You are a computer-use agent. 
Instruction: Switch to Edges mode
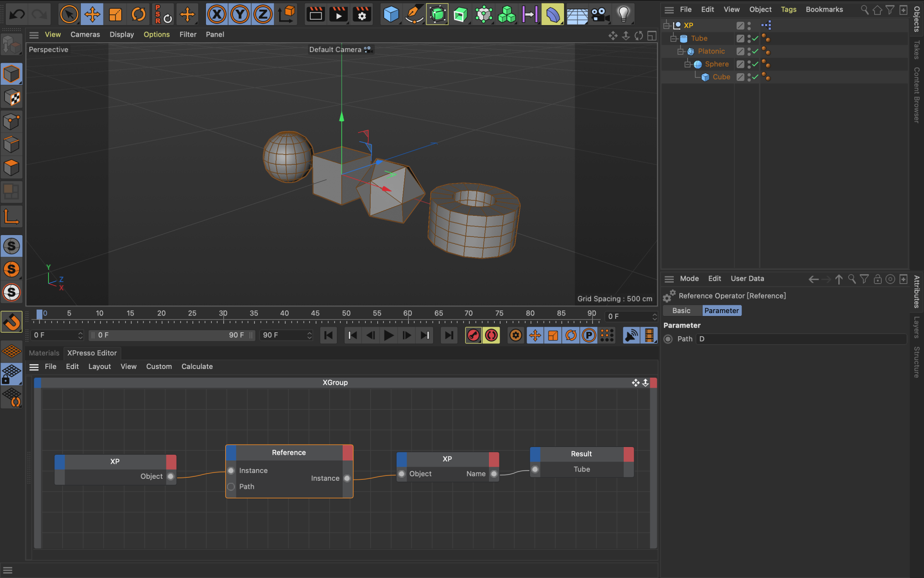click(12, 144)
